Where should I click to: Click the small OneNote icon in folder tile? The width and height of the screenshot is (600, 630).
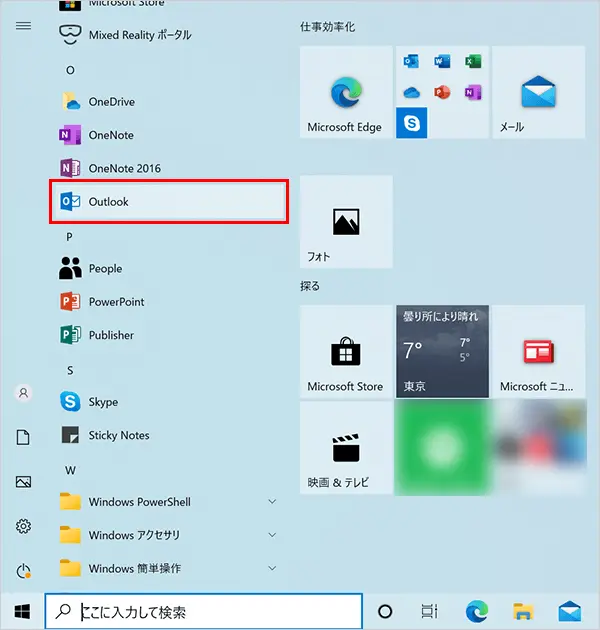473,92
